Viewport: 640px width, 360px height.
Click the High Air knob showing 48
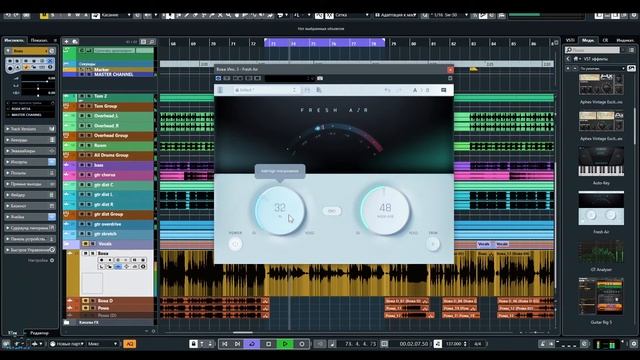coord(384,210)
